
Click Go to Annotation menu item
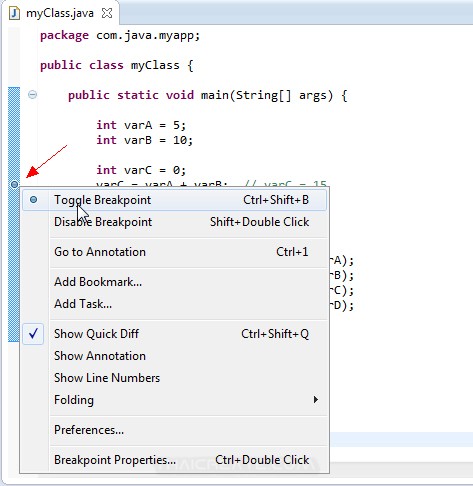pos(174,252)
